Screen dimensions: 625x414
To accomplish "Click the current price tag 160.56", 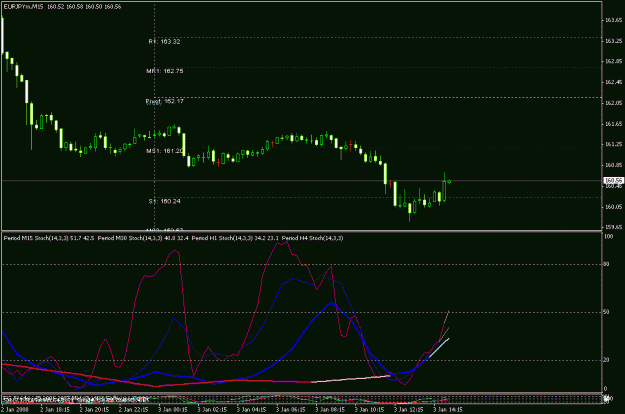I will tap(613, 181).
